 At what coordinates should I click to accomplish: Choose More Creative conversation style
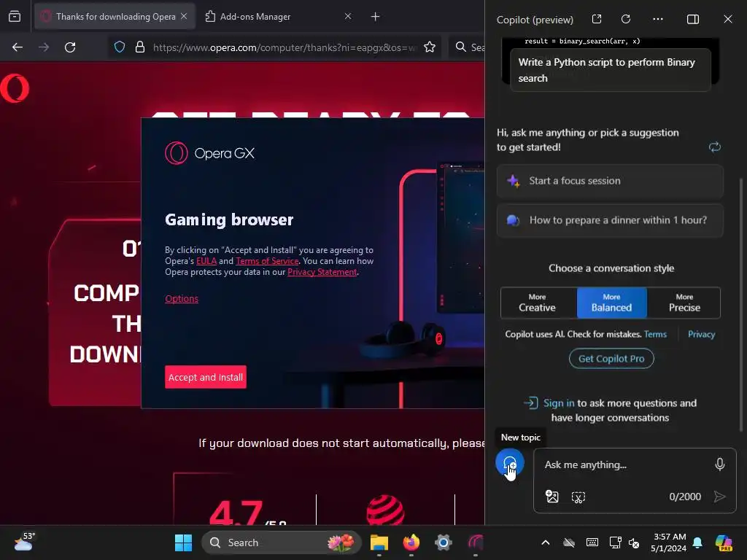[538, 303]
